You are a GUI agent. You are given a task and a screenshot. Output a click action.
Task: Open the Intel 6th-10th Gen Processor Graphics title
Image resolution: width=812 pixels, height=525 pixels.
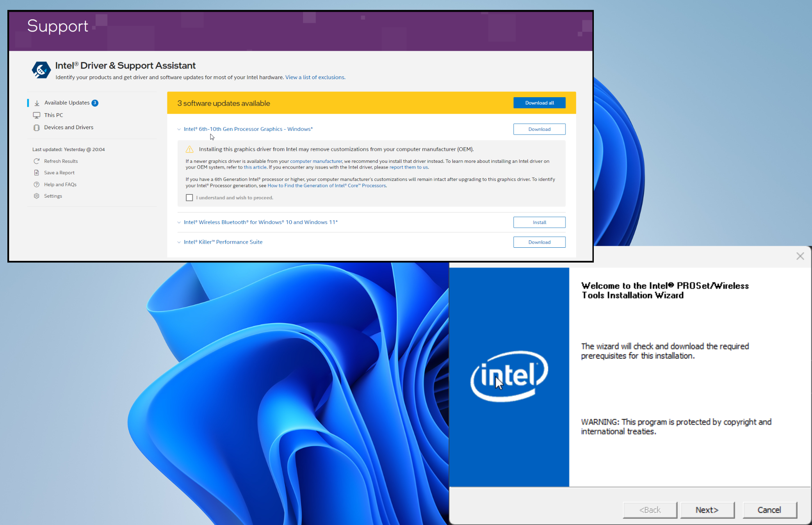248,129
